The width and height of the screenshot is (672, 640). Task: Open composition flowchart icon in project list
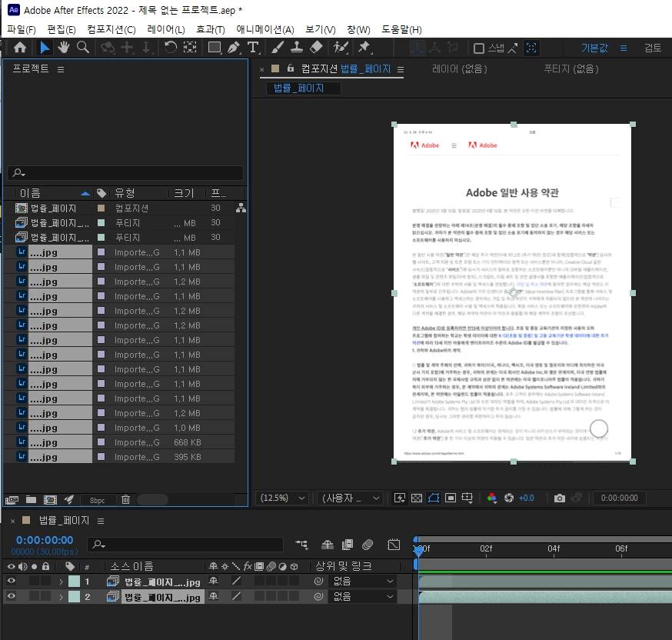(x=241, y=208)
